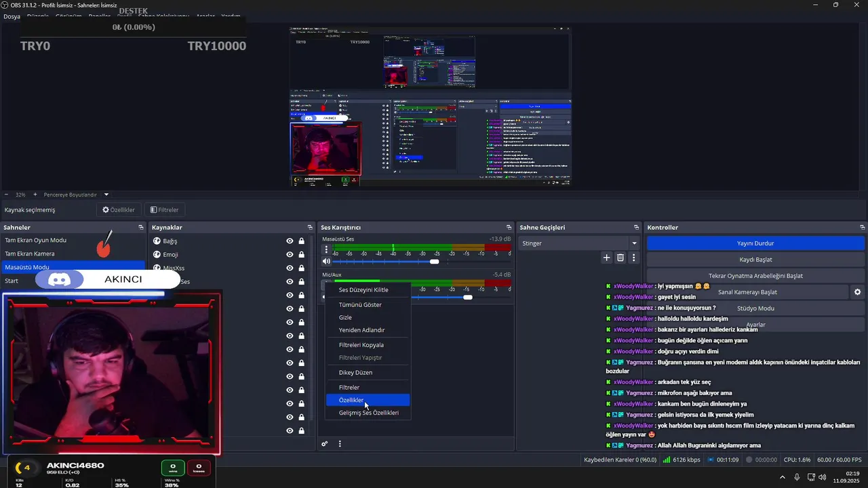This screenshot has width=868, height=488.
Task: Select Filtreler in the context menu
Action: coord(368,388)
